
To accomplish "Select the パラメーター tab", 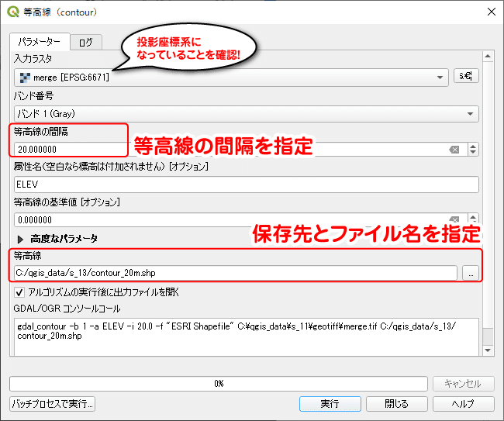I will (x=40, y=42).
